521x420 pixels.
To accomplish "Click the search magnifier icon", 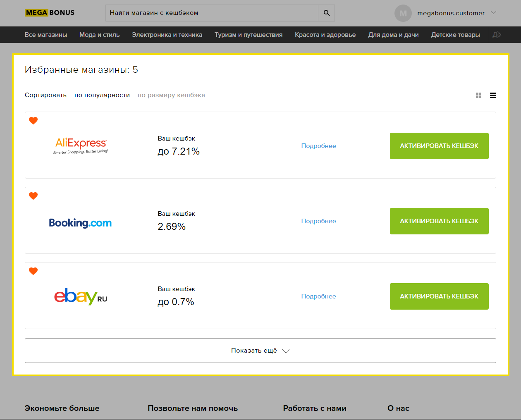I will tap(327, 13).
